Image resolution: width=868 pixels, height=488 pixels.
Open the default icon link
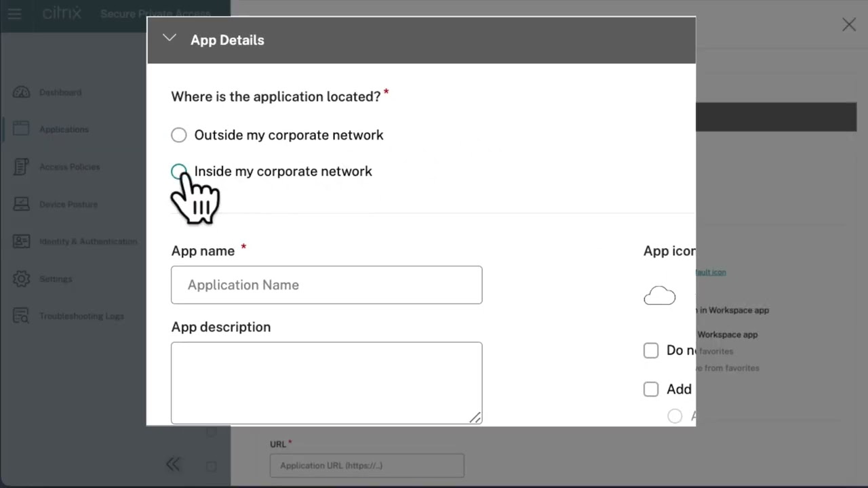point(709,272)
